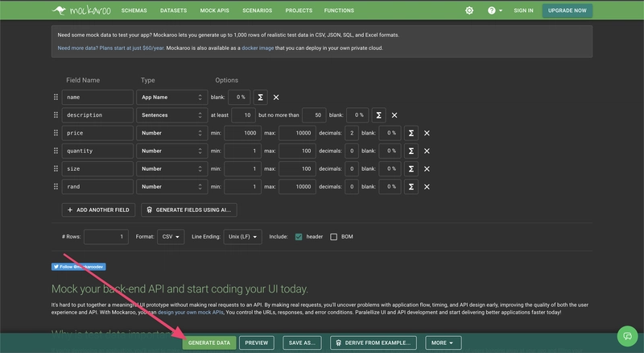Click the SIGN IN link

tap(523, 10)
